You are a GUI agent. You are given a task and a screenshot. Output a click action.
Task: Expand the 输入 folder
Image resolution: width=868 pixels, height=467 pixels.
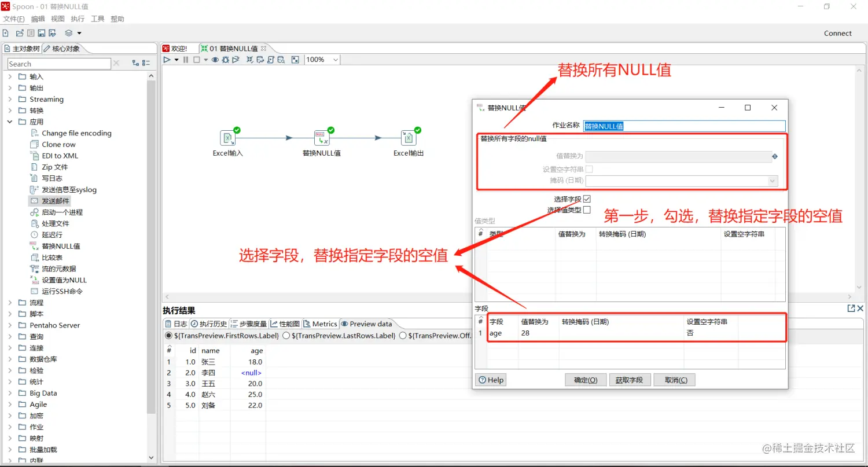10,76
